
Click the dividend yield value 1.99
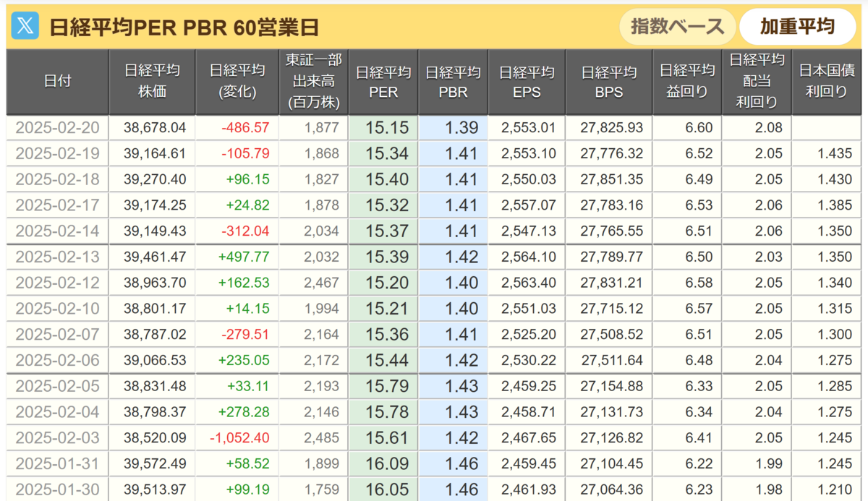click(768, 463)
